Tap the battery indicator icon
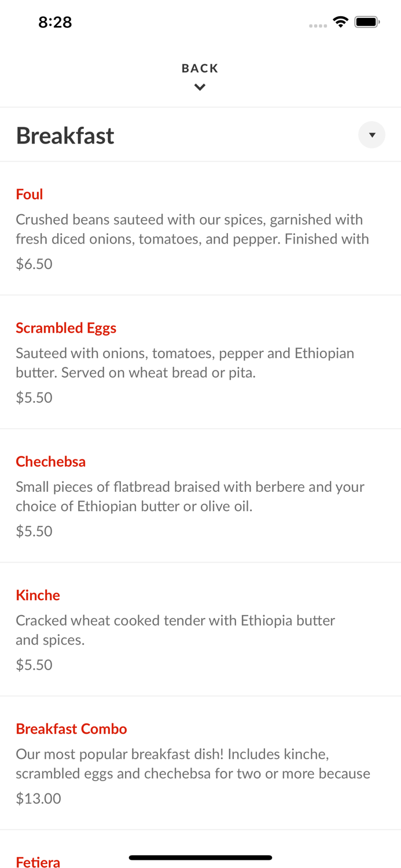Screen dimensions: 401x868 click(367, 21)
